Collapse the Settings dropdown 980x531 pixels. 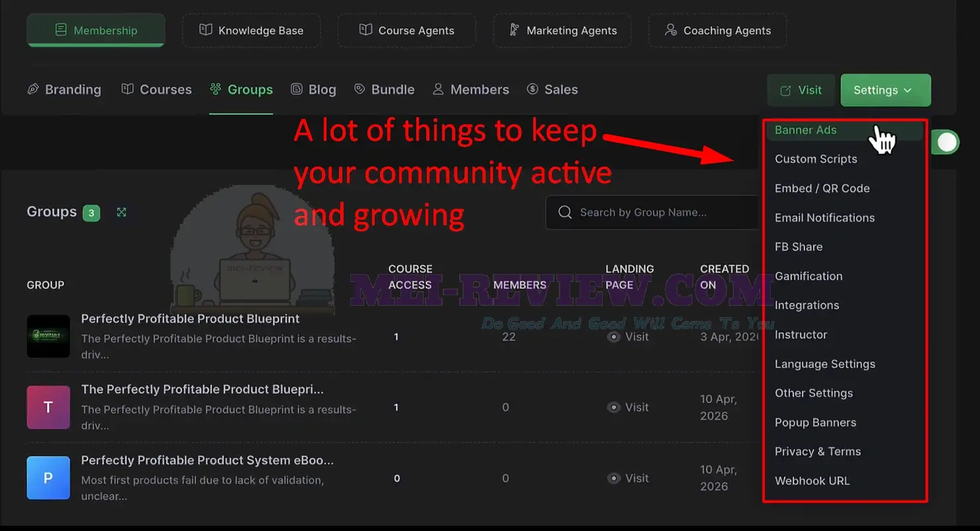(x=886, y=90)
